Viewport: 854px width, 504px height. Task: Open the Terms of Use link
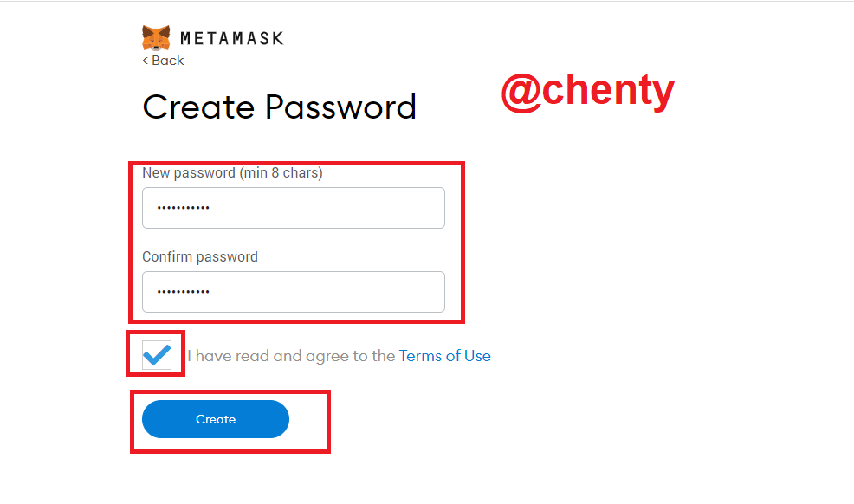tap(444, 356)
